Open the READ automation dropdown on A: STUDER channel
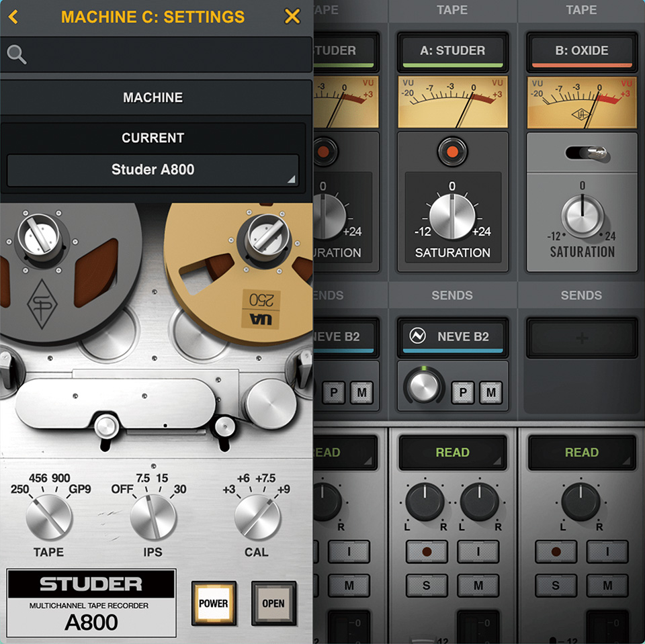 point(452,453)
